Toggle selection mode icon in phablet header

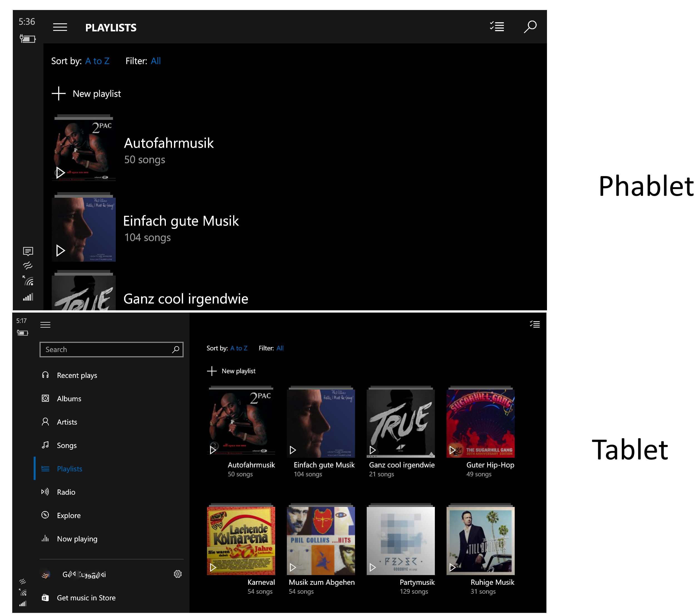(497, 26)
